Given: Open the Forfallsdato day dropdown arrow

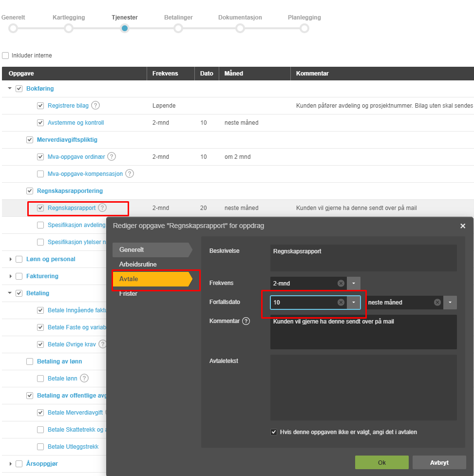Looking at the screenshot, I should pyautogui.click(x=354, y=303).
